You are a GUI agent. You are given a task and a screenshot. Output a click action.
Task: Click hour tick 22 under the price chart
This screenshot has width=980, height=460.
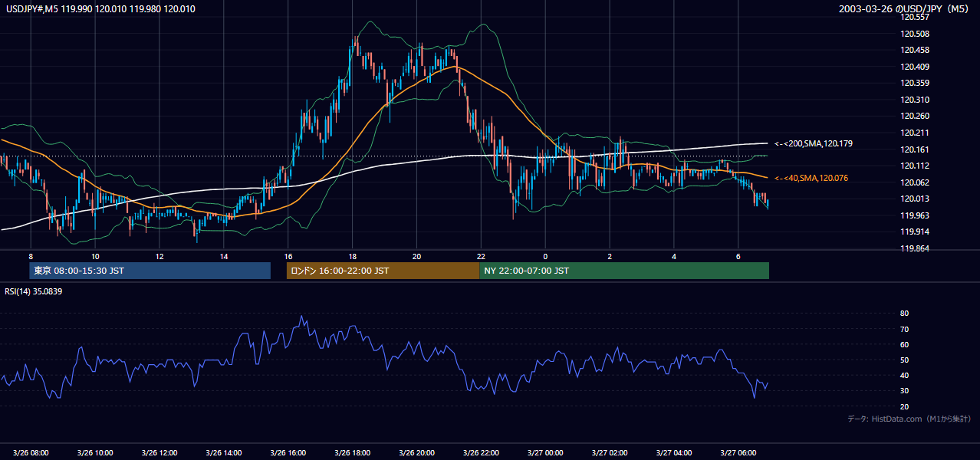[x=481, y=256]
